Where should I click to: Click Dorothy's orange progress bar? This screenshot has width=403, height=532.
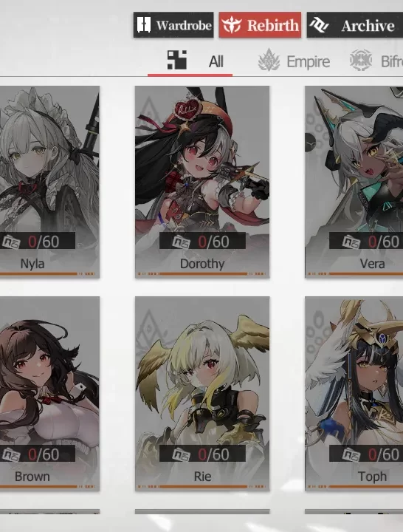pyautogui.click(x=202, y=273)
